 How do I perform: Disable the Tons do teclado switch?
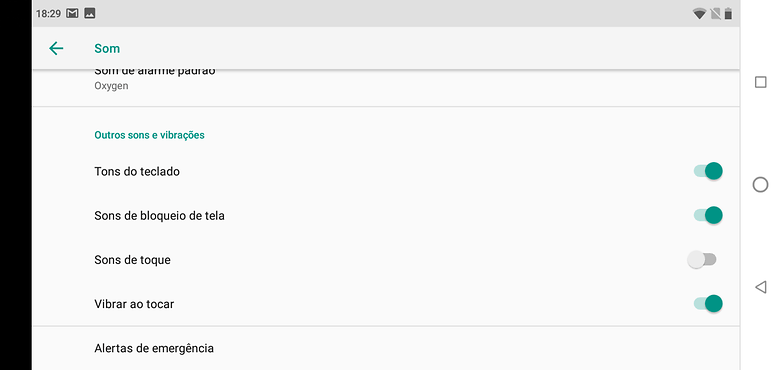click(708, 171)
